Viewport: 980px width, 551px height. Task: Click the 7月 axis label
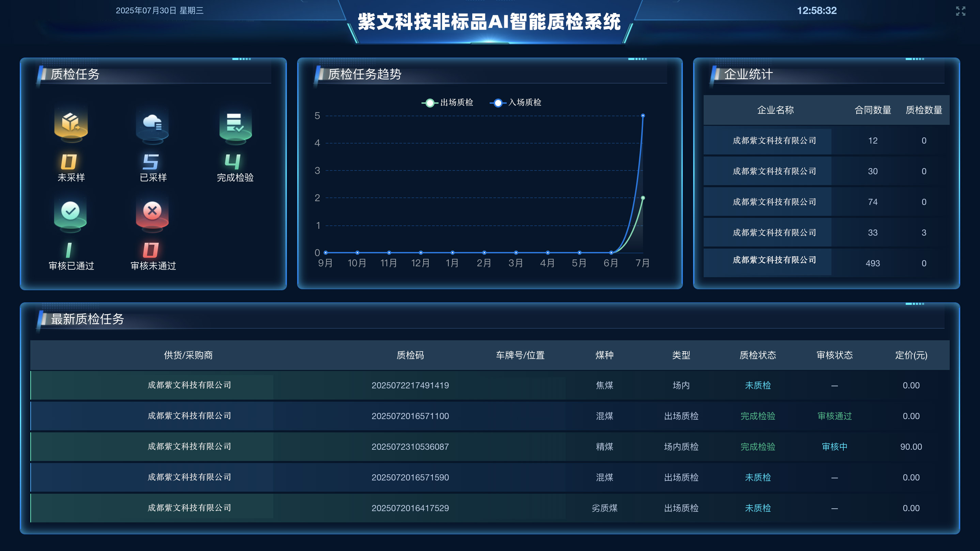[x=643, y=263]
